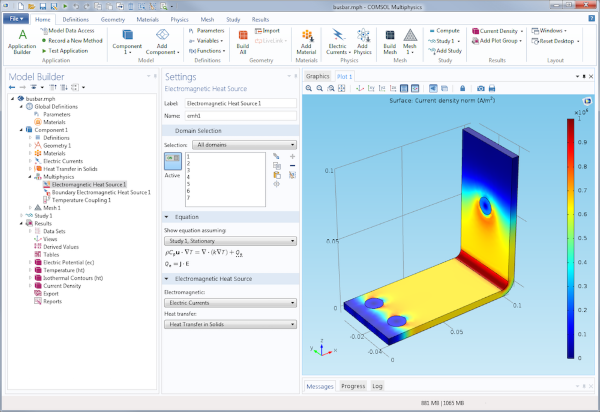The height and width of the screenshot is (412, 600).
Task: Click the Compute study button
Action: click(x=446, y=31)
